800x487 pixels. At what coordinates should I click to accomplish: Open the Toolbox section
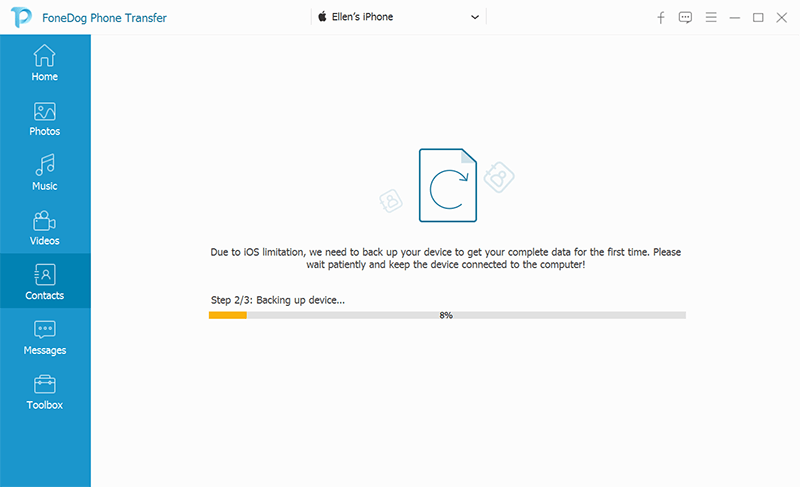[x=45, y=392]
